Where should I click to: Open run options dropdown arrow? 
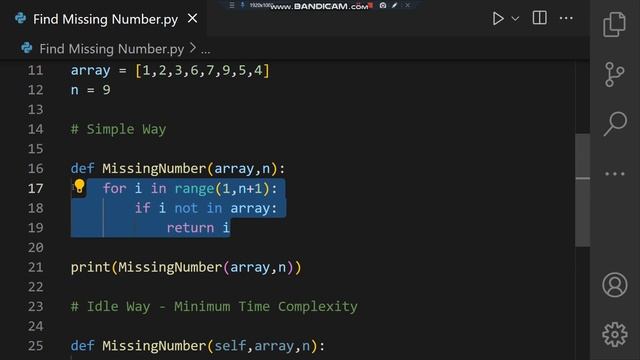click(x=515, y=19)
